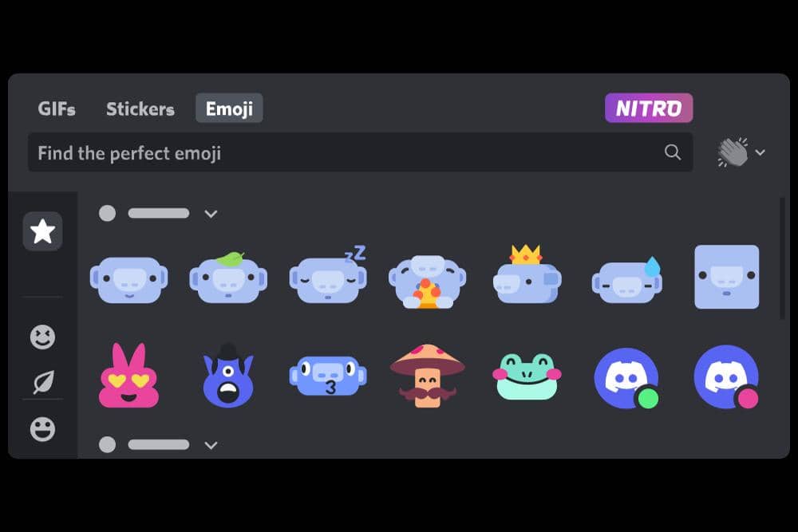
Task: Click the Nitro button
Action: tap(649, 106)
